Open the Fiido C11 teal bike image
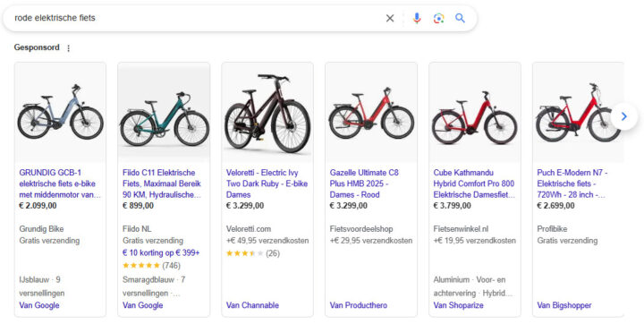The image size is (644, 324). click(x=164, y=112)
